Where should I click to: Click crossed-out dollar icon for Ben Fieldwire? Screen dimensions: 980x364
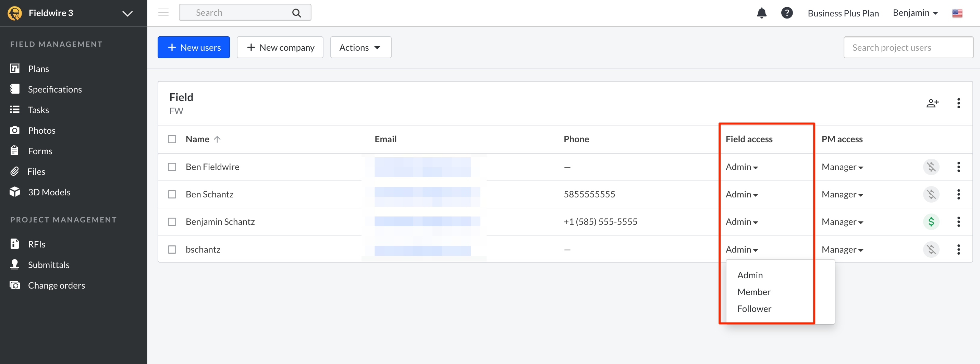click(931, 167)
